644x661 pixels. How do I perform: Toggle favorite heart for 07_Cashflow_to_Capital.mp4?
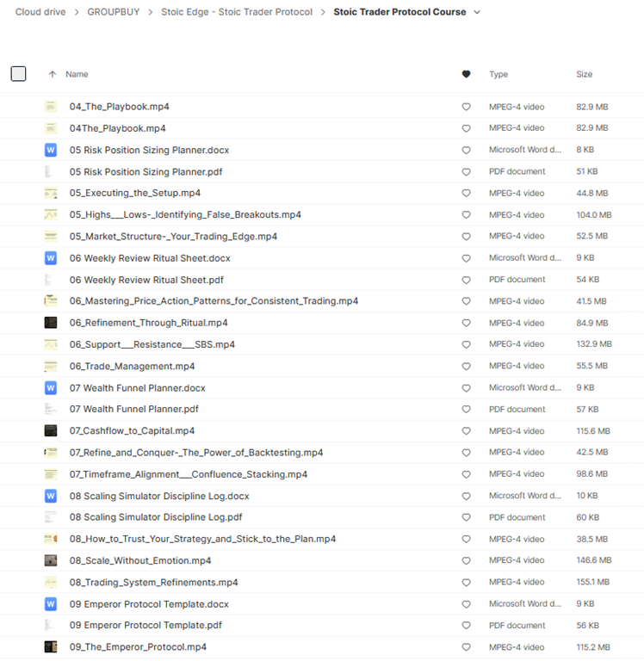467,431
